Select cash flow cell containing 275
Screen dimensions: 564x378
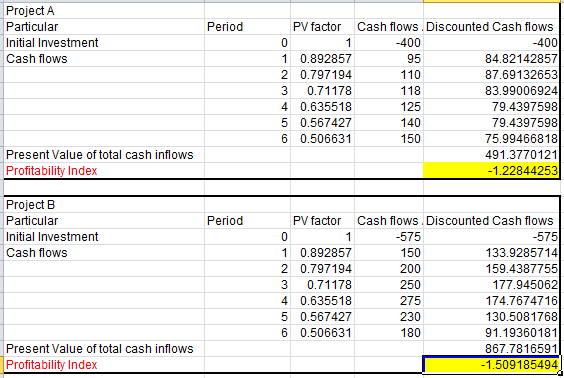click(389, 301)
